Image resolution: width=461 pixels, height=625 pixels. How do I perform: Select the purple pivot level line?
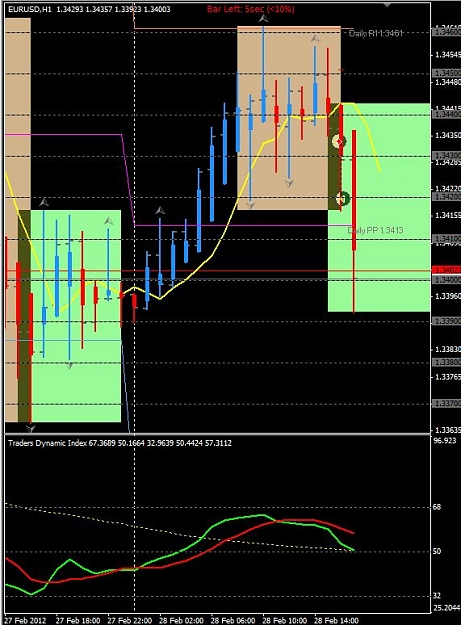click(x=239, y=226)
